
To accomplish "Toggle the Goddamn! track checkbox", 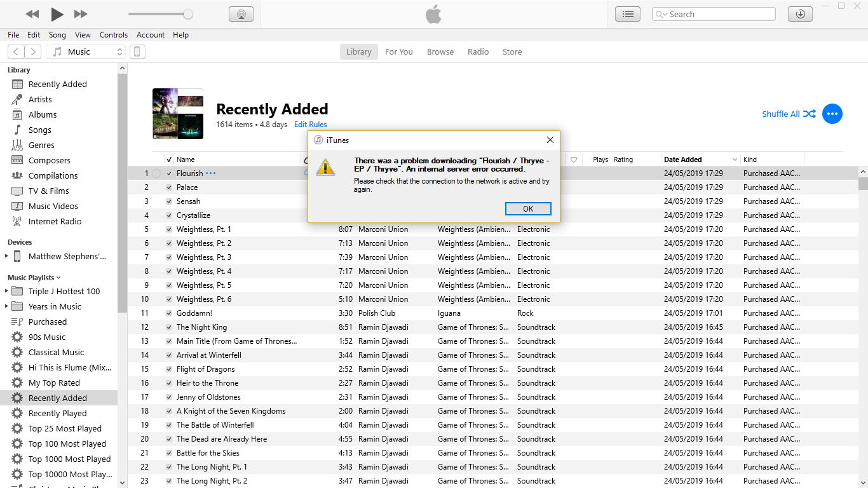I will tap(169, 313).
